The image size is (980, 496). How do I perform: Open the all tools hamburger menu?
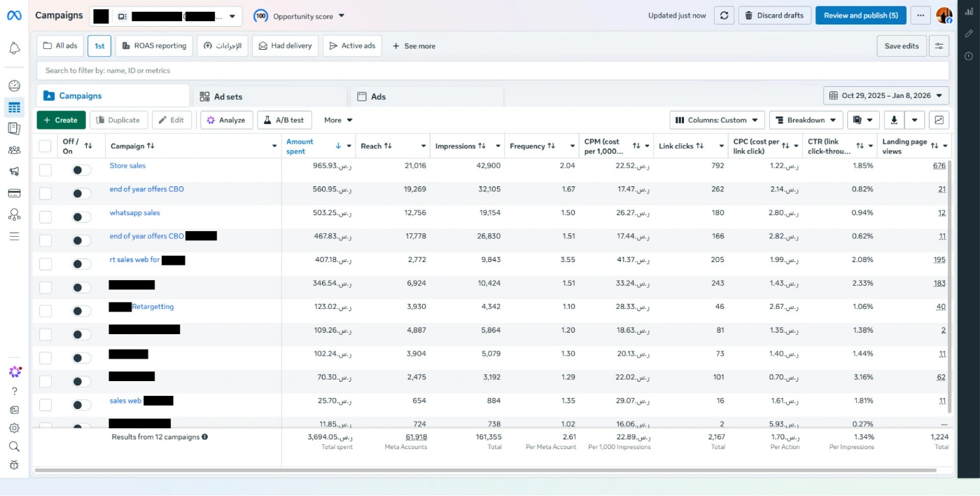(14, 236)
